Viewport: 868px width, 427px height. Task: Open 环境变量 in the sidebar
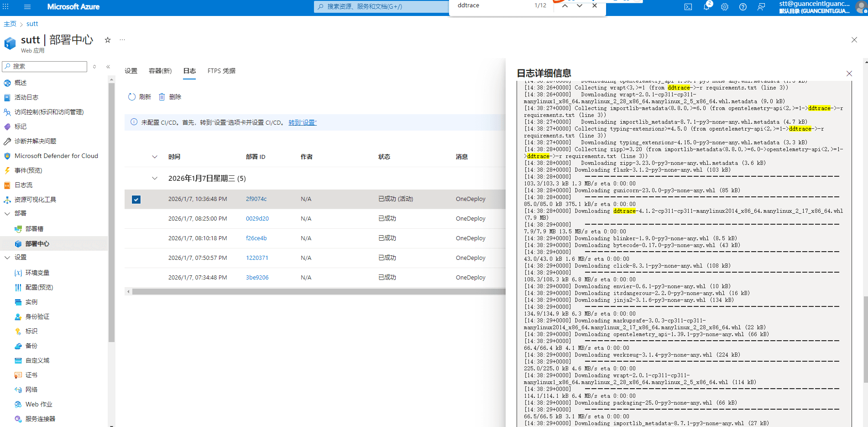37,273
